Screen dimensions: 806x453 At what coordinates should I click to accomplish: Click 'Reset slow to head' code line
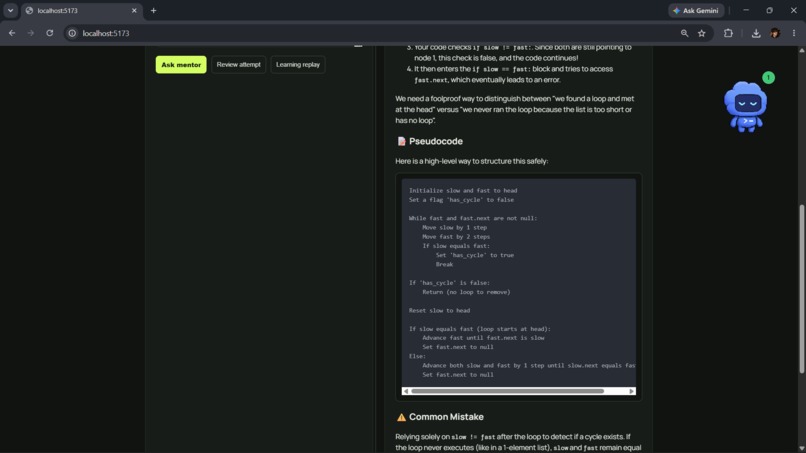[439, 310]
